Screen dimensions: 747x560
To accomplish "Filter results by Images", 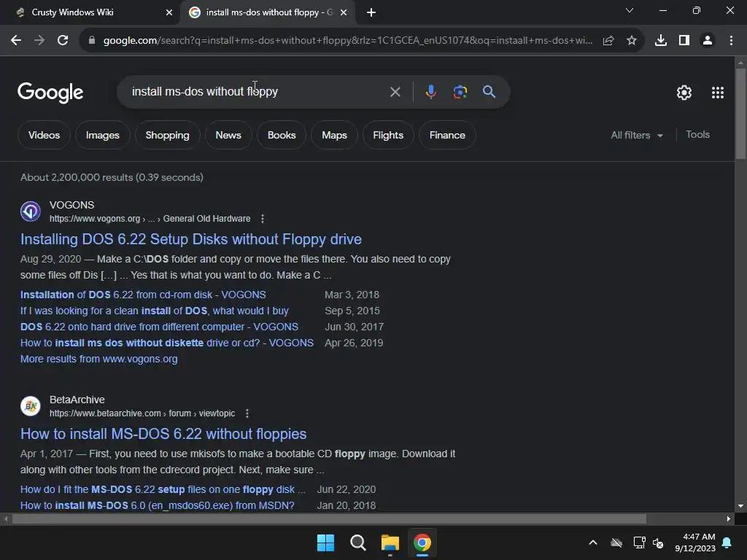I will tap(102, 135).
